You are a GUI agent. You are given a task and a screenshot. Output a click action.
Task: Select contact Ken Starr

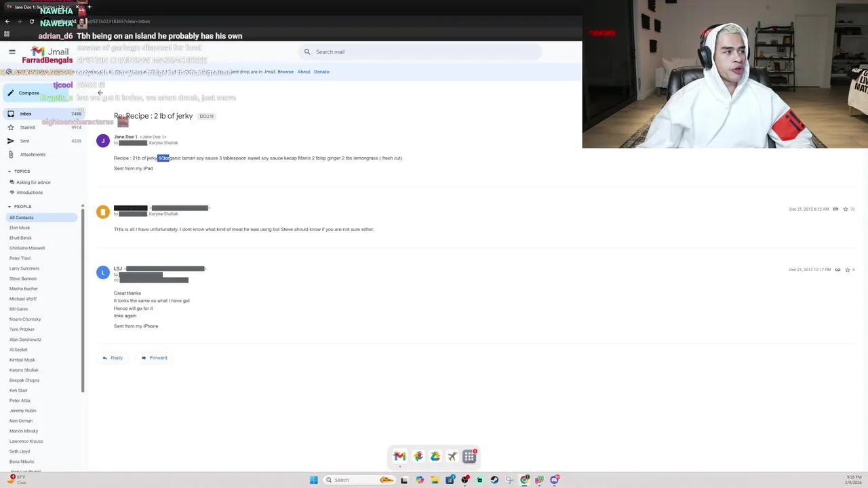pyautogui.click(x=18, y=390)
